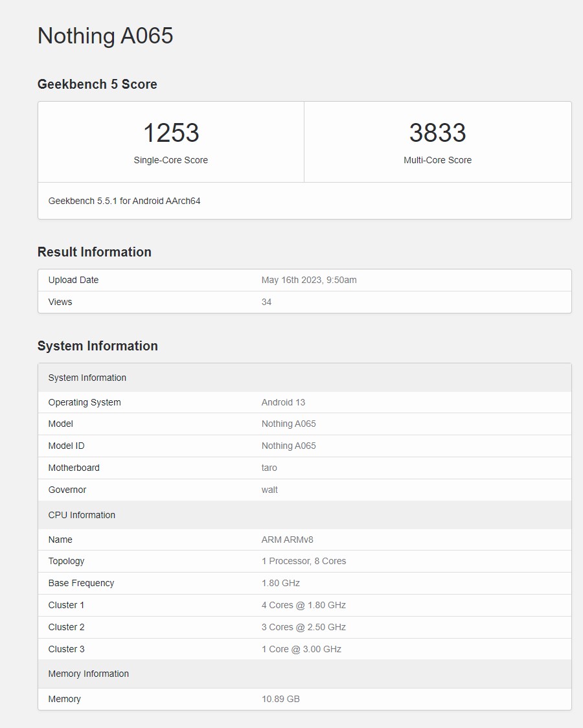
Task: Select the "Geekbench 5 Score" section heading
Action: (x=97, y=84)
